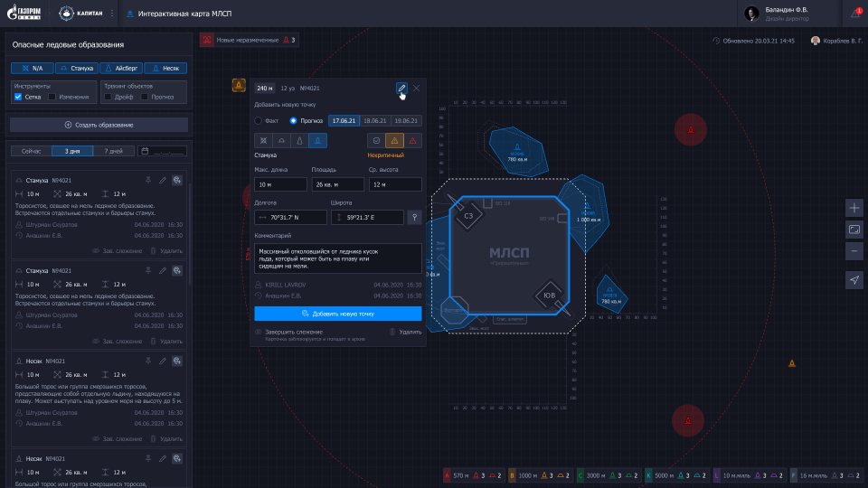Viewport: 868px width, 488px height.
Task: Select the Факт radio button
Action: coord(259,120)
